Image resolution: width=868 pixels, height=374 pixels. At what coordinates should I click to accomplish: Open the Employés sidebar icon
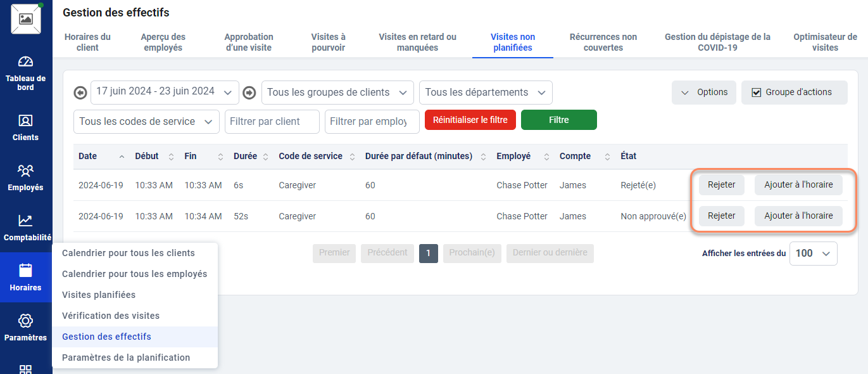pyautogui.click(x=25, y=171)
